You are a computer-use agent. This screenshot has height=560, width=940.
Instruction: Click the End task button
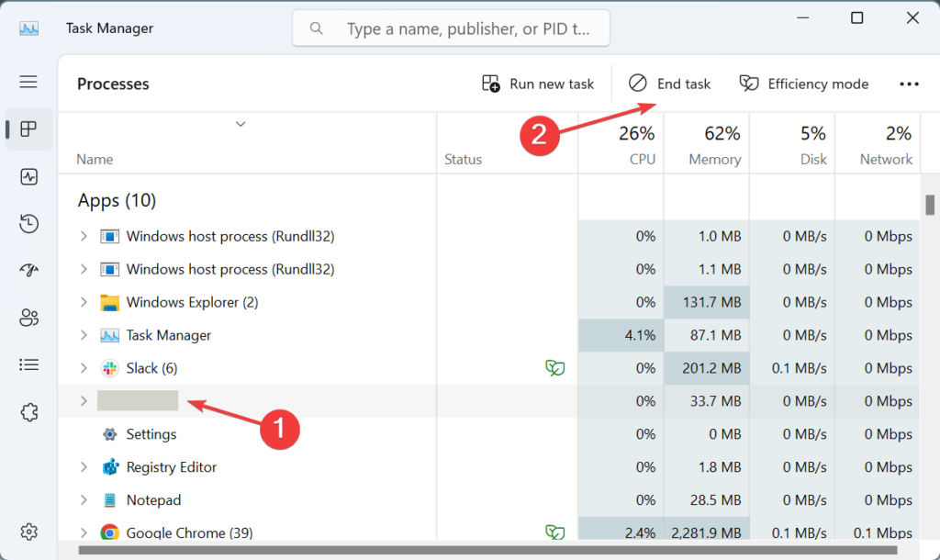[x=670, y=84]
